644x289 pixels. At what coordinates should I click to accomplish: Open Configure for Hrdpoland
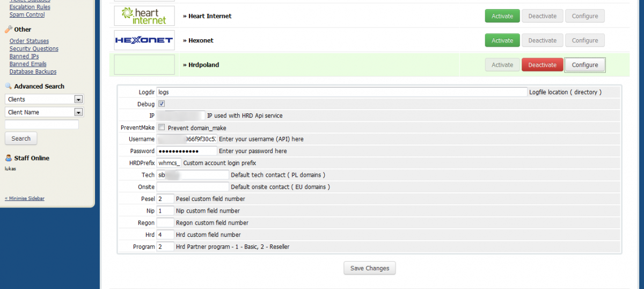[585, 65]
